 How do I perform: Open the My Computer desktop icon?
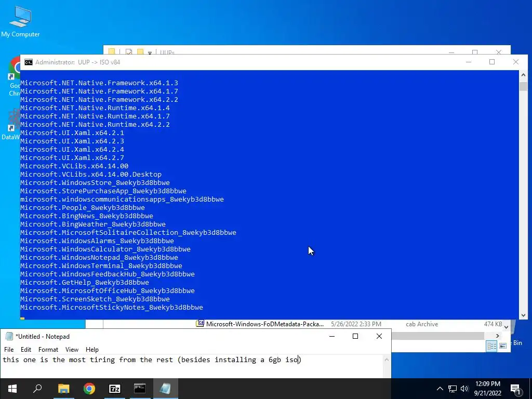(x=20, y=21)
